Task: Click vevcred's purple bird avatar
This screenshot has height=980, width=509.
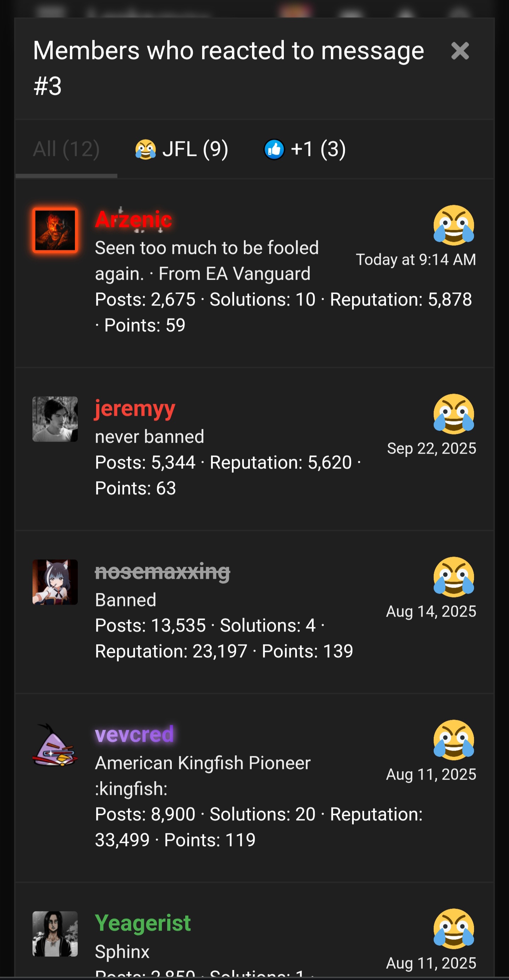Action: pyautogui.click(x=55, y=745)
